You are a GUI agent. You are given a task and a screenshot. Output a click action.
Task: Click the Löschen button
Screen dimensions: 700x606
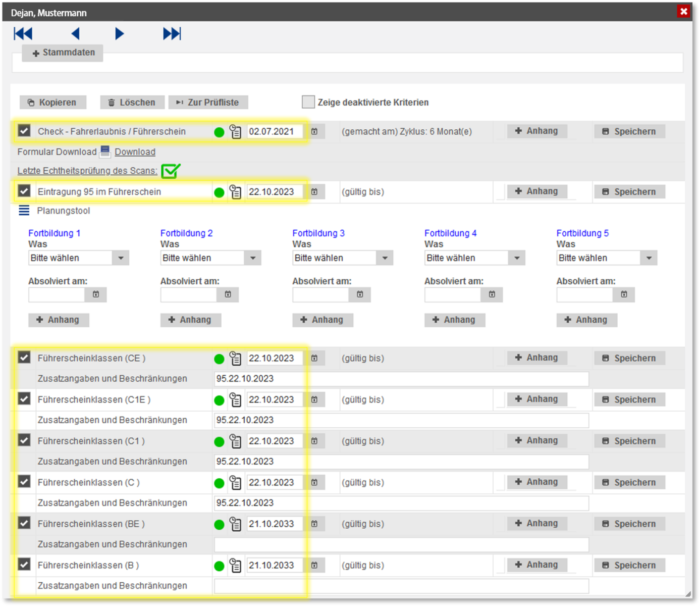pyautogui.click(x=132, y=103)
